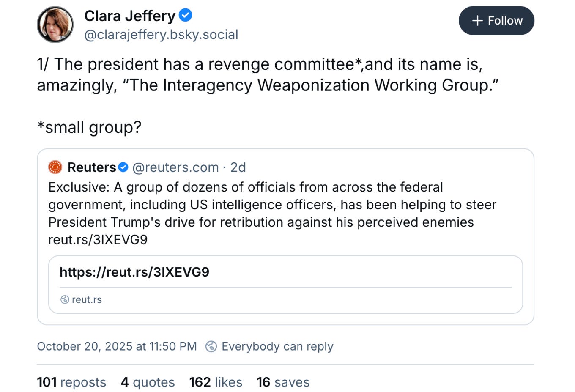Open the https://reut.rs/3IXEVG9 link card title
The width and height of the screenshot is (575, 392).
pos(134,272)
